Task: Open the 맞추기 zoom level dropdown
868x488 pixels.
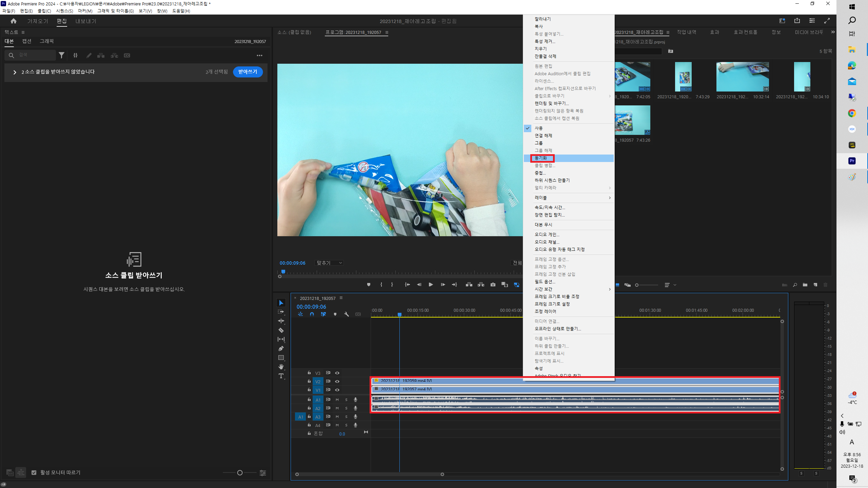Action: click(329, 263)
